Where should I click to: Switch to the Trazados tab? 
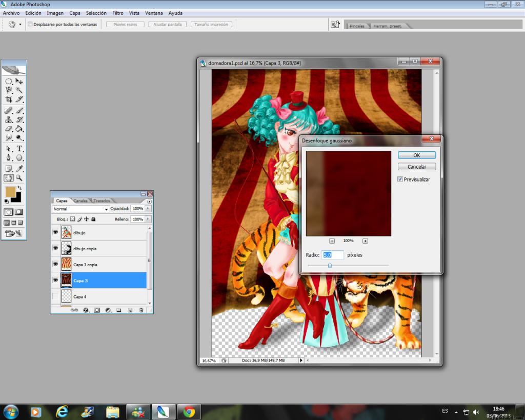pos(102,201)
